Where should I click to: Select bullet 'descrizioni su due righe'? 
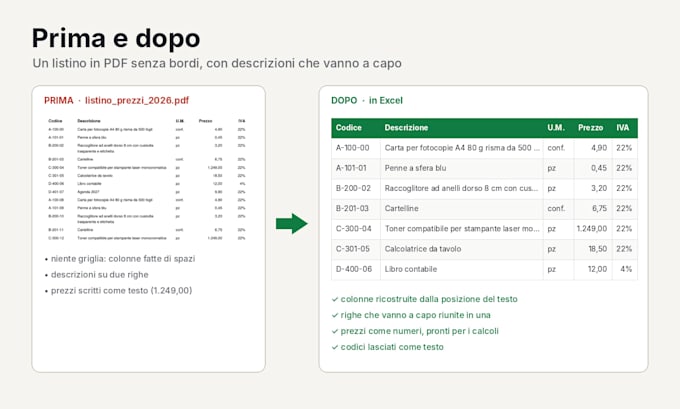click(x=99, y=275)
